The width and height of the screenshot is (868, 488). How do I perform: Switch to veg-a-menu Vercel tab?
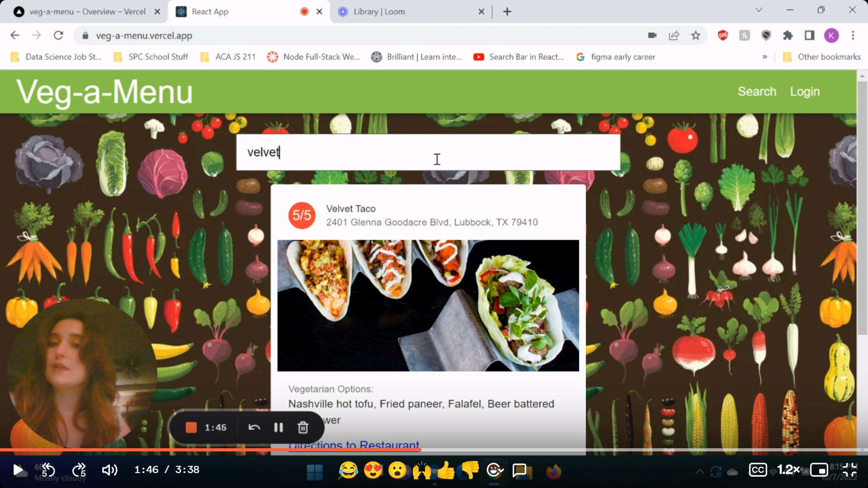click(87, 12)
